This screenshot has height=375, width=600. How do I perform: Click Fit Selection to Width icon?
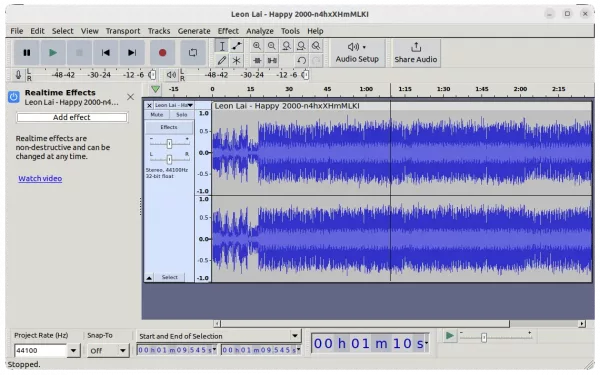click(286, 46)
